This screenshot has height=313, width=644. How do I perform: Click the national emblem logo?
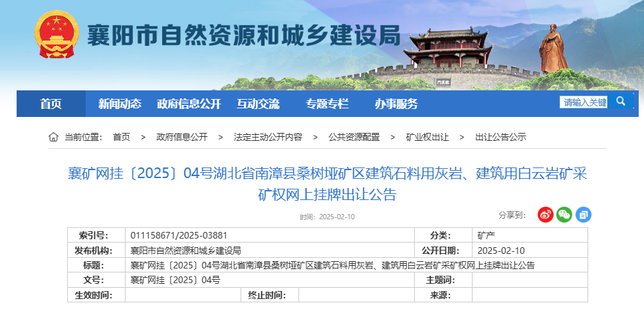(56, 35)
